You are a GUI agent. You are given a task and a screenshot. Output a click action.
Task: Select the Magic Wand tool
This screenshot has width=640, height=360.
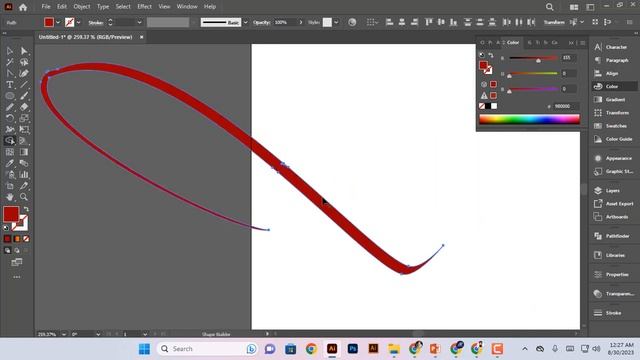click(10, 62)
